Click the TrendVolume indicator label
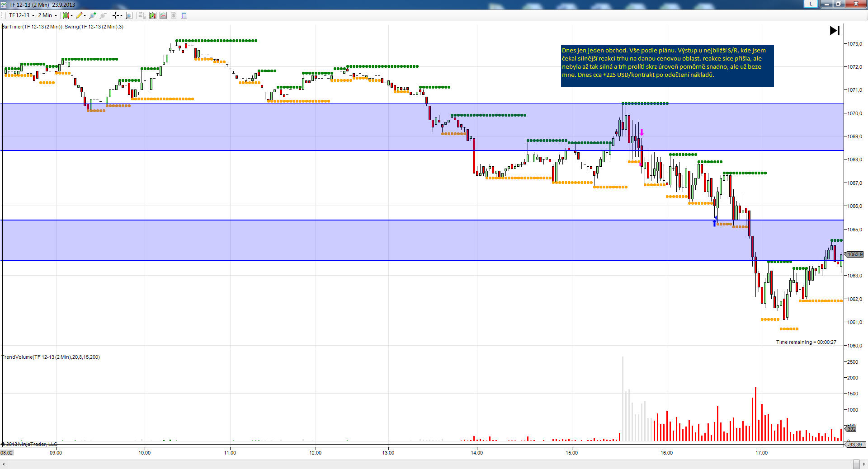 pyautogui.click(x=51, y=357)
